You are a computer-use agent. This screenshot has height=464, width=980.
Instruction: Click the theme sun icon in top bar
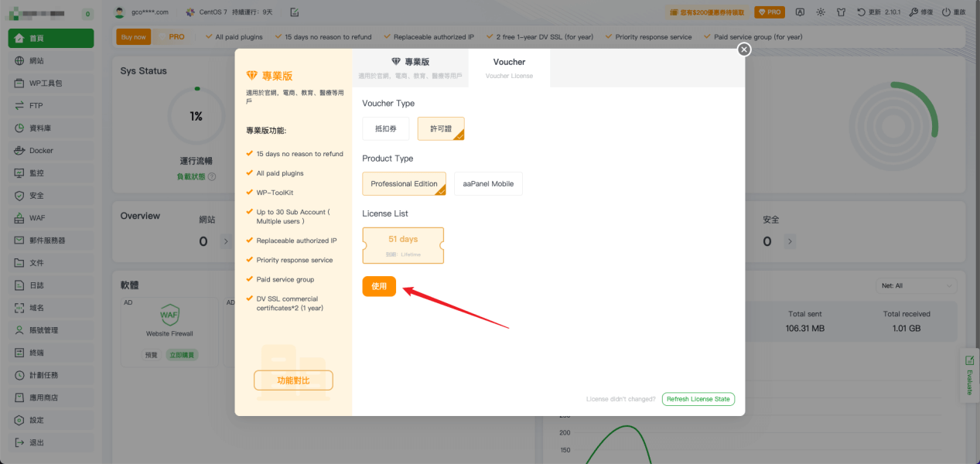tap(820, 12)
